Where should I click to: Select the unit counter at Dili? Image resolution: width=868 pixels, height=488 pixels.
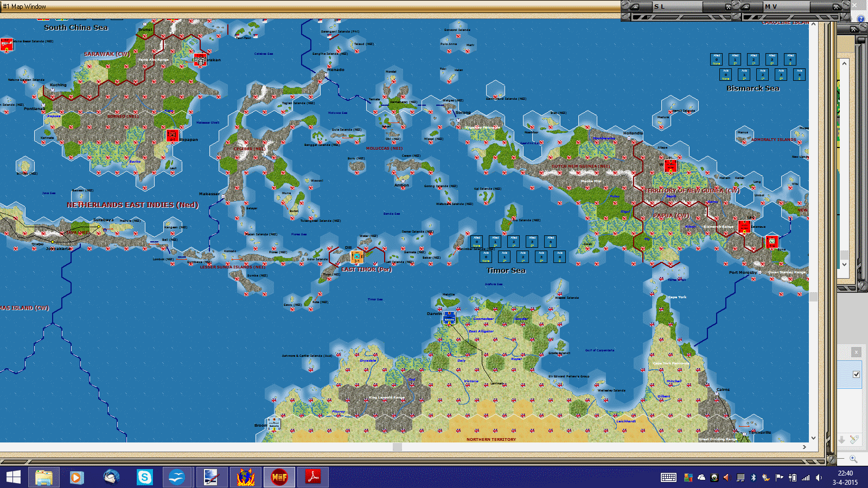[357, 256]
